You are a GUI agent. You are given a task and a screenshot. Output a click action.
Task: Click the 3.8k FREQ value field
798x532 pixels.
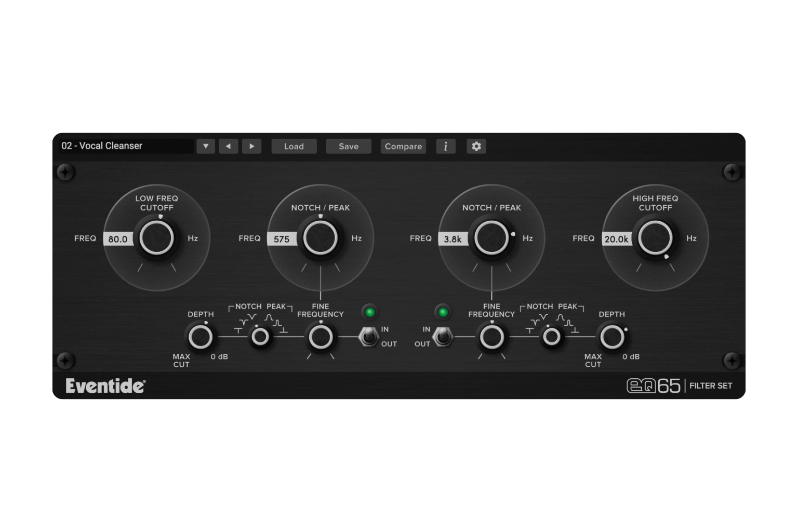452,238
